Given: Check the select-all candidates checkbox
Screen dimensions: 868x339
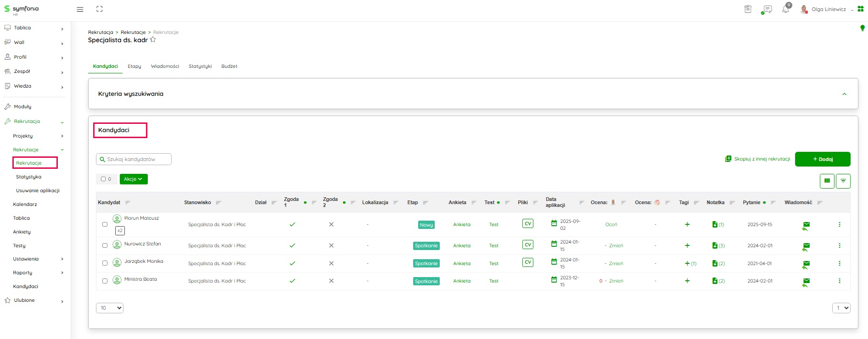Looking at the screenshot, I should (x=103, y=179).
